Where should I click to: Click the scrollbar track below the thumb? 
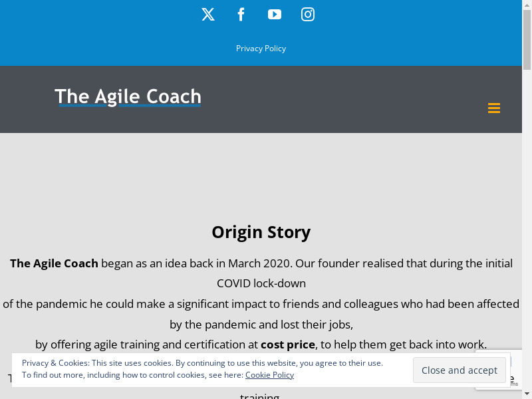coord(527,233)
